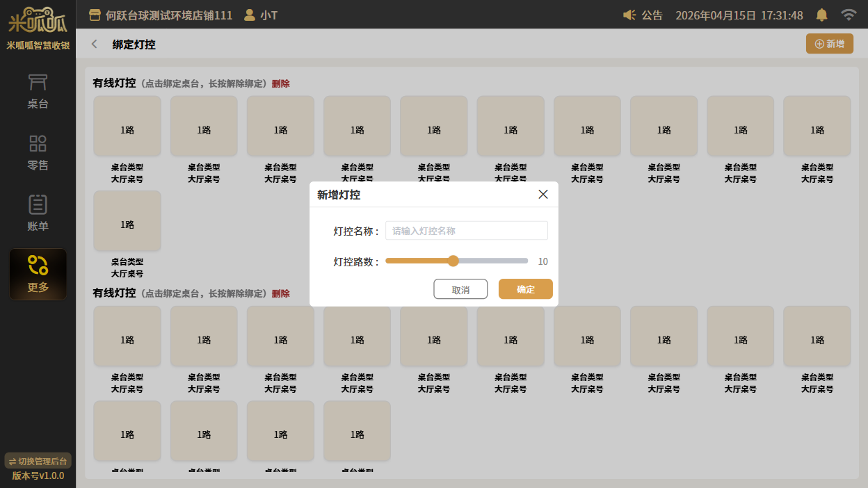
Task: Go back using the left arrow
Action: click(x=95, y=44)
